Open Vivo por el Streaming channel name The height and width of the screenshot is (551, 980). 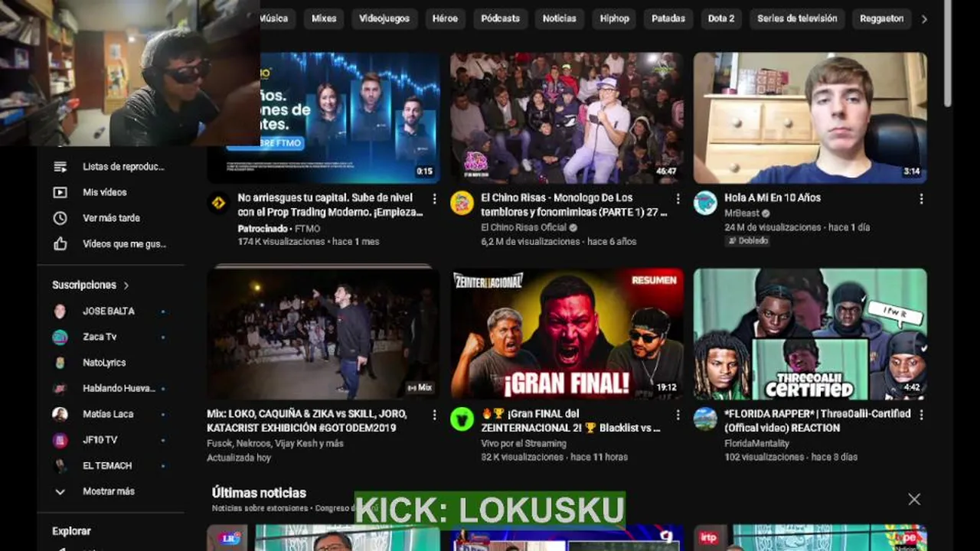pyautogui.click(x=524, y=443)
